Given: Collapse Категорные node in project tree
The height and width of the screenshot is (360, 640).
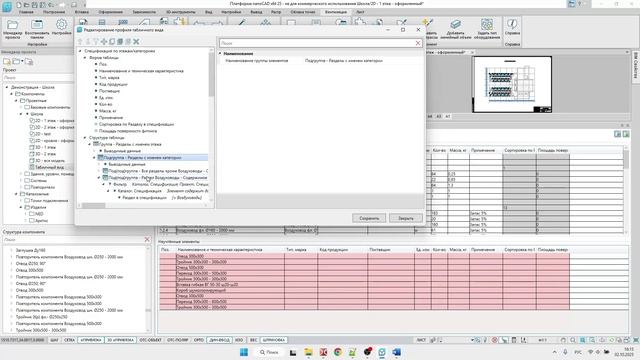Looking at the screenshot, I should pos(16,194).
